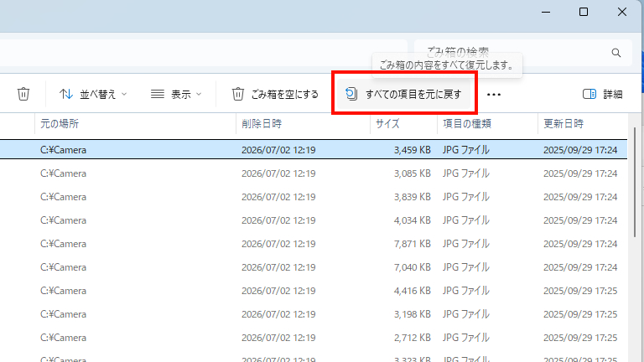Screen dimensions: 644x362
Task: Select the row with size 3,839 KB
Action: pos(314,197)
